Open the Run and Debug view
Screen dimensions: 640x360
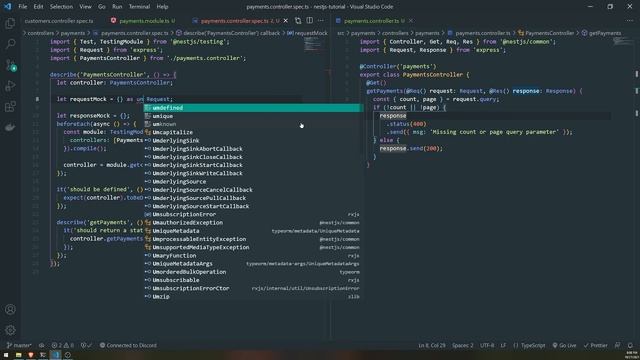pos(10,86)
